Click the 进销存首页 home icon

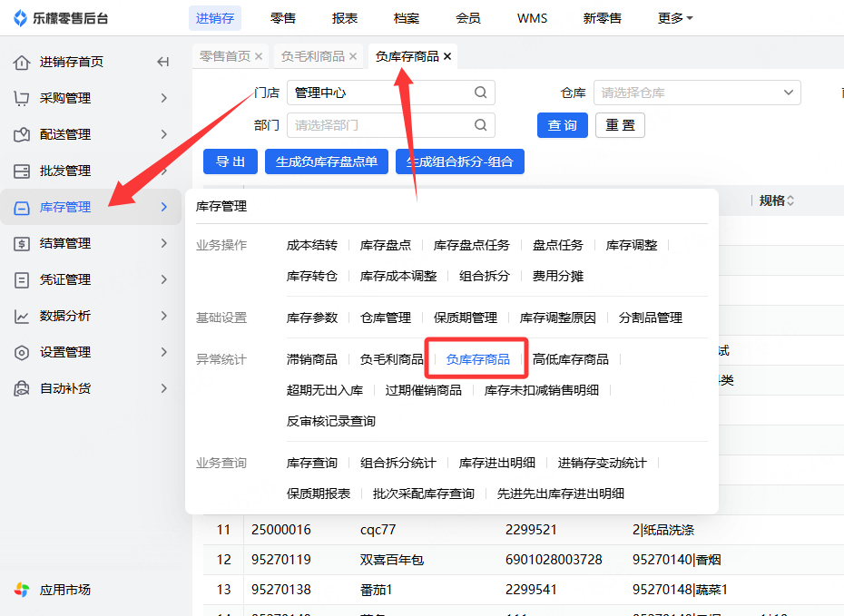pos(22,62)
